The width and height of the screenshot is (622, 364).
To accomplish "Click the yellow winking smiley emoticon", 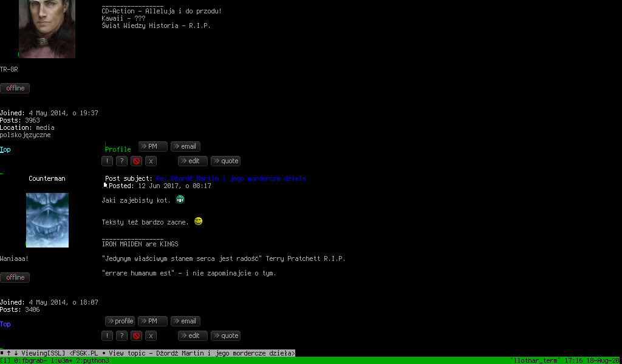I will [198, 221].
